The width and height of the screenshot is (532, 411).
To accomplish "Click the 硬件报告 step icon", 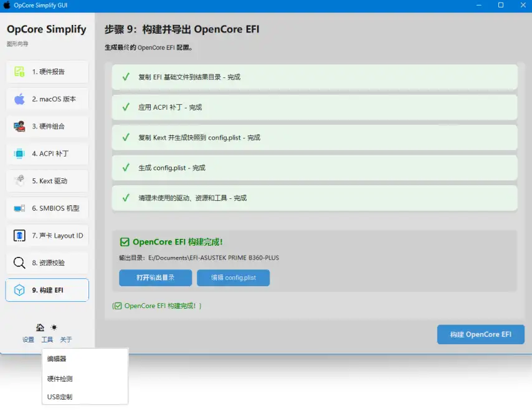I will 19,72.
